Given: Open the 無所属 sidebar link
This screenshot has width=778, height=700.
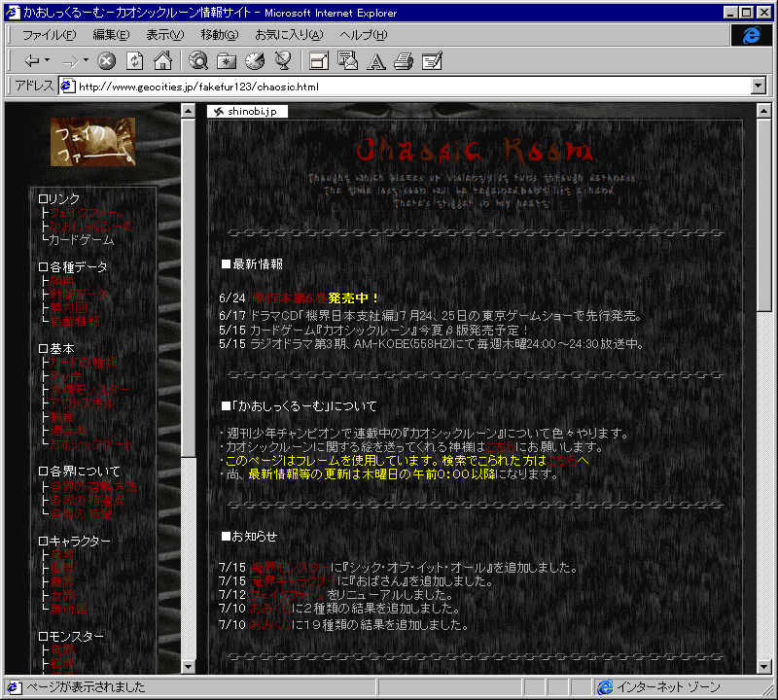Looking at the screenshot, I should point(68,609).
